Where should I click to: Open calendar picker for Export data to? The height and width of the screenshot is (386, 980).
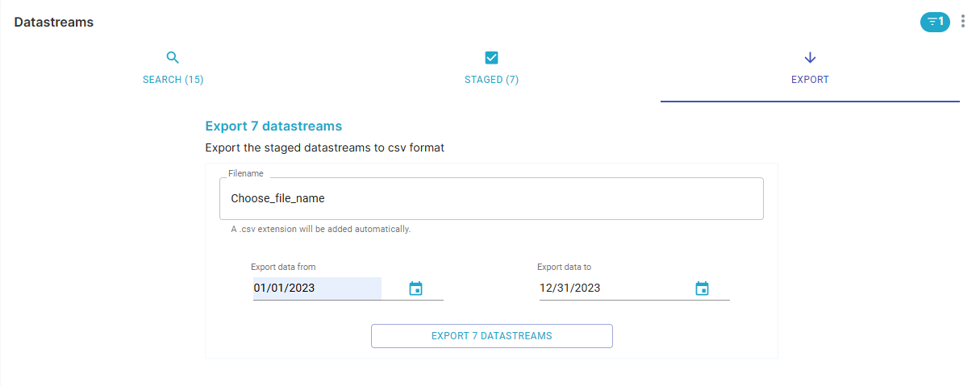click(x=702, y=288)
